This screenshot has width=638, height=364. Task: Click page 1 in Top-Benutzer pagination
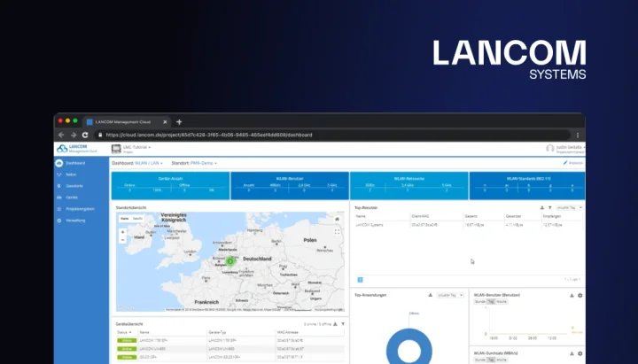(360, 280)
